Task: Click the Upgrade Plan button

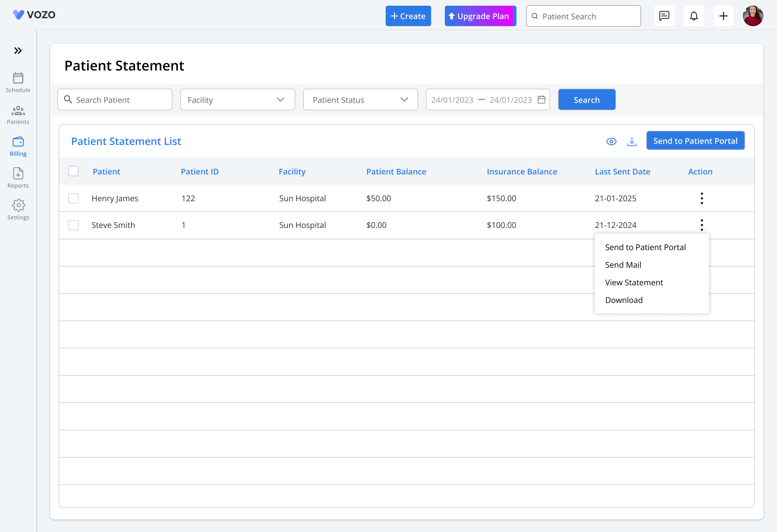Action: [x=480, y=16]
